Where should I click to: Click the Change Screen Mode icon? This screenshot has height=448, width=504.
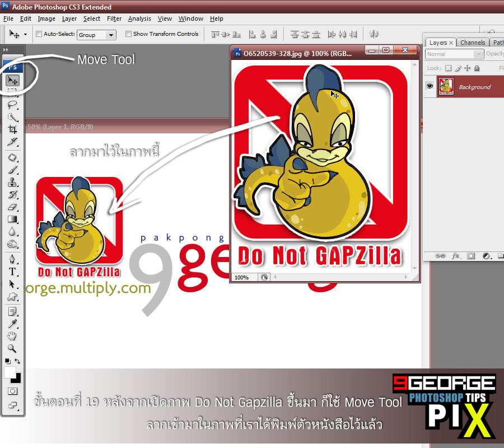pos(13,405)
